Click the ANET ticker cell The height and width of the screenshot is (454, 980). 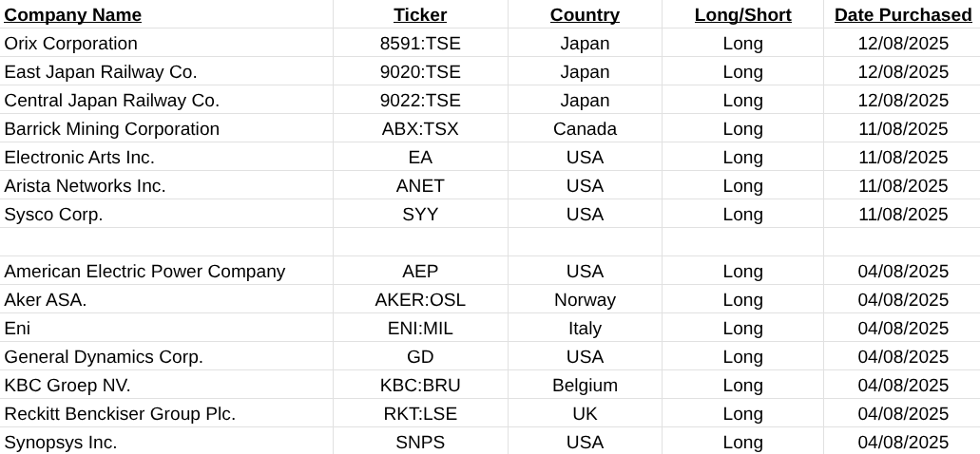coord(420,186)
